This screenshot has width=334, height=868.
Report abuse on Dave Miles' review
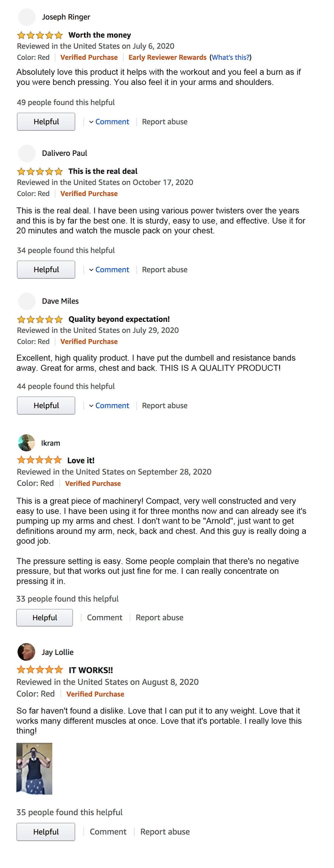pyautogui.click(x=165, y=405)
